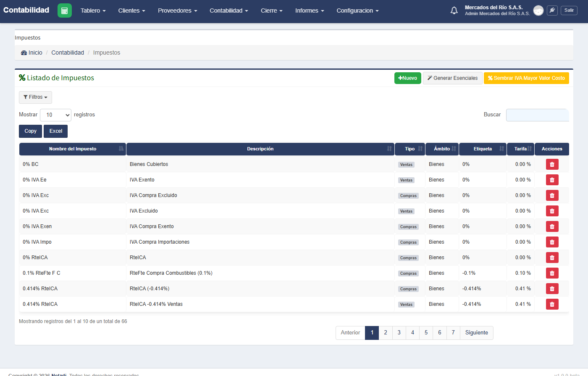The image size is (588, 376).
Task: Delete the RteICA (-0.414%) row
Action: click(552, 289)
